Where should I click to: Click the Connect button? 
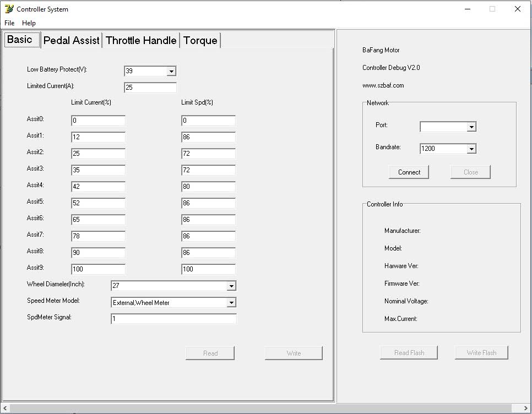(409, 172)
